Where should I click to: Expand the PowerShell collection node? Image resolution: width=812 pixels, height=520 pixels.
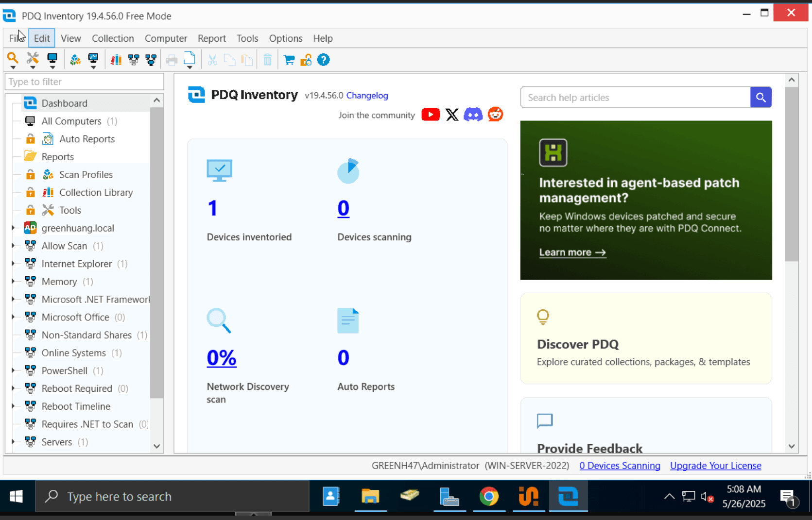(13, 370)
